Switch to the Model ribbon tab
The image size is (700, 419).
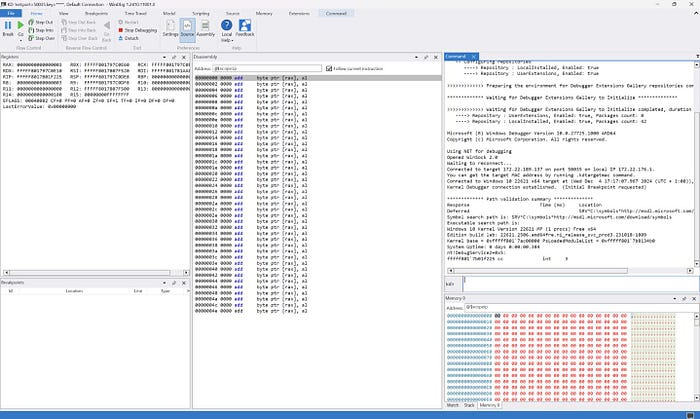click(x=169, y=13)
